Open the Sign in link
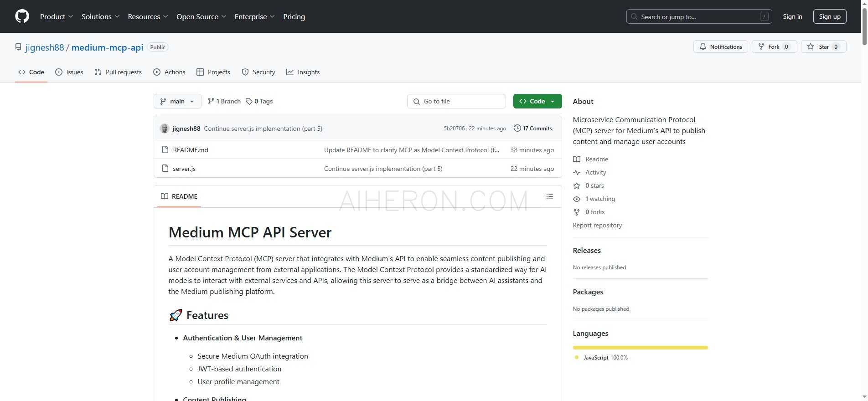Screen dimensions: 868x401 pos(792,16)
